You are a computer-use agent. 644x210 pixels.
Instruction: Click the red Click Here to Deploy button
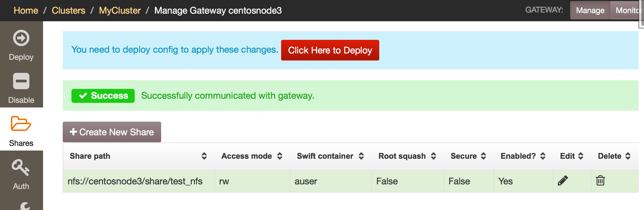point(330,50)
